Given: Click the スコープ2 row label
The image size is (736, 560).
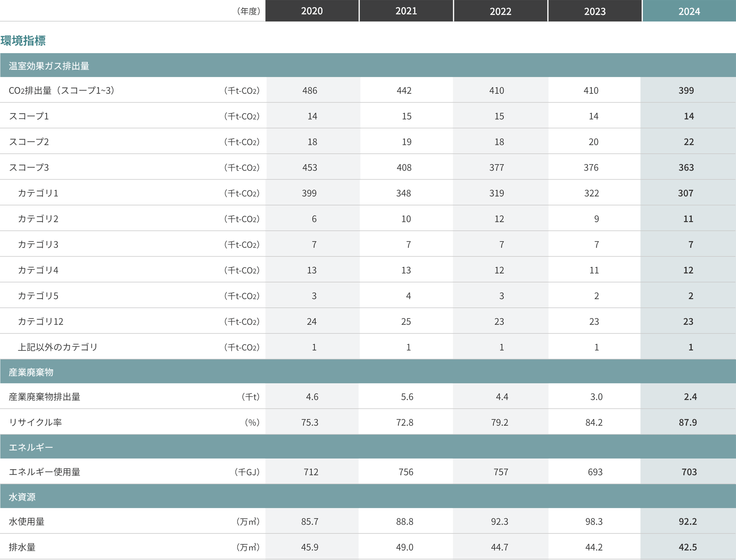Looking at the screenshot, I should coord(29,142).
